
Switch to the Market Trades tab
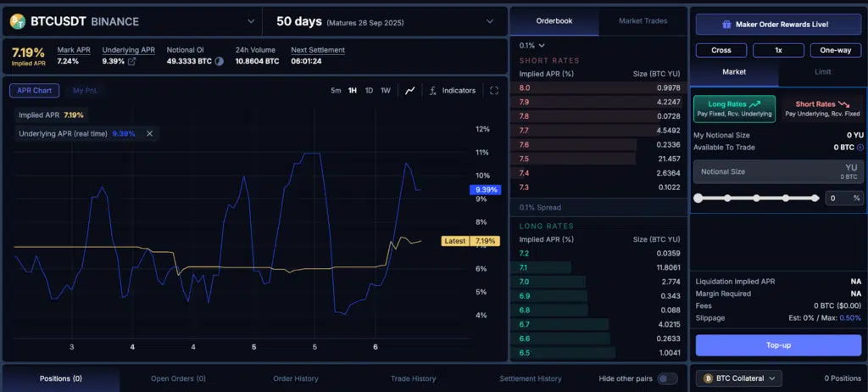pos(643,21)
